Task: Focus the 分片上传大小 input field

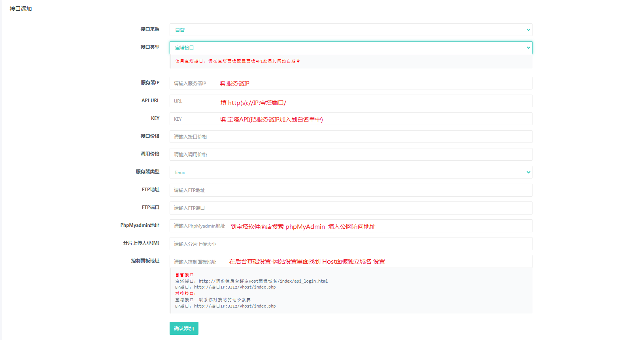Action: click(350, 244)
